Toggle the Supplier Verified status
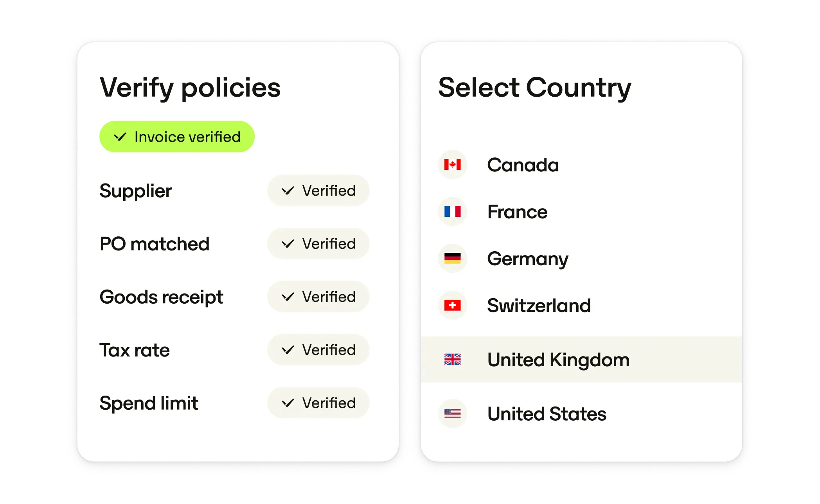 pos(318,191)
